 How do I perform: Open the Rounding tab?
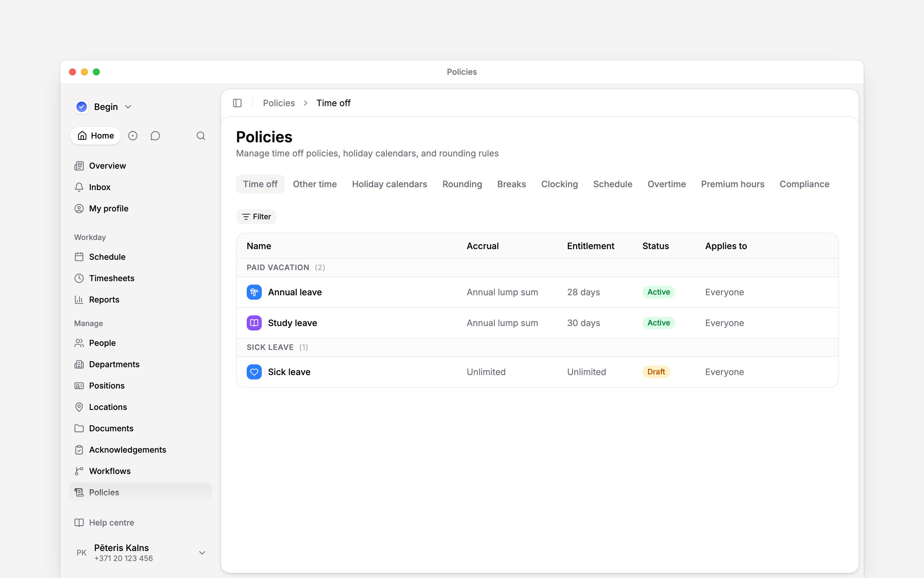[x=462, y=184]
